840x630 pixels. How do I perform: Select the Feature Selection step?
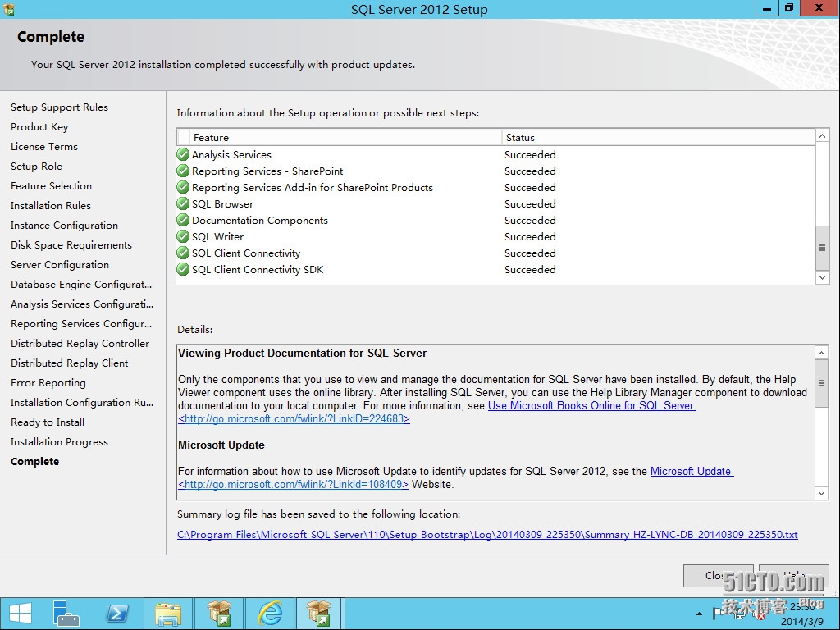click(52, 186)
